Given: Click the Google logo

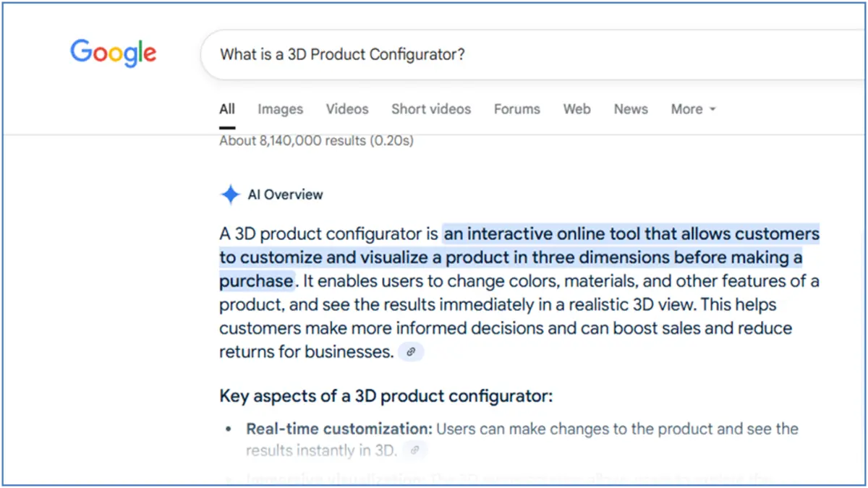Looking at the screenshot, I should click(113, 53).
